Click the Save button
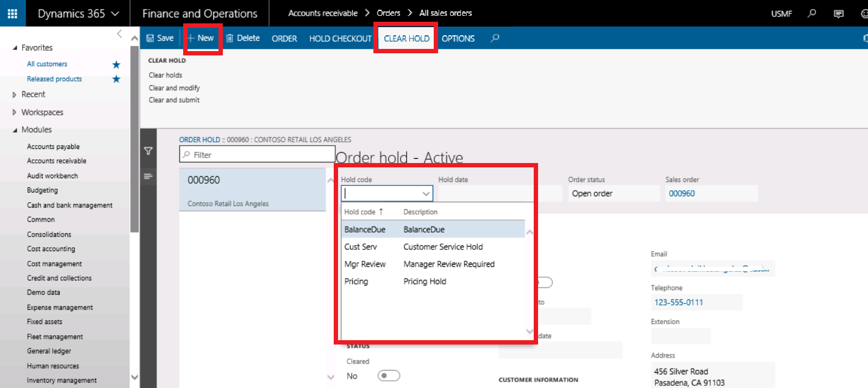The height and width of the screenshot is (388, 868). coord(160,38)
